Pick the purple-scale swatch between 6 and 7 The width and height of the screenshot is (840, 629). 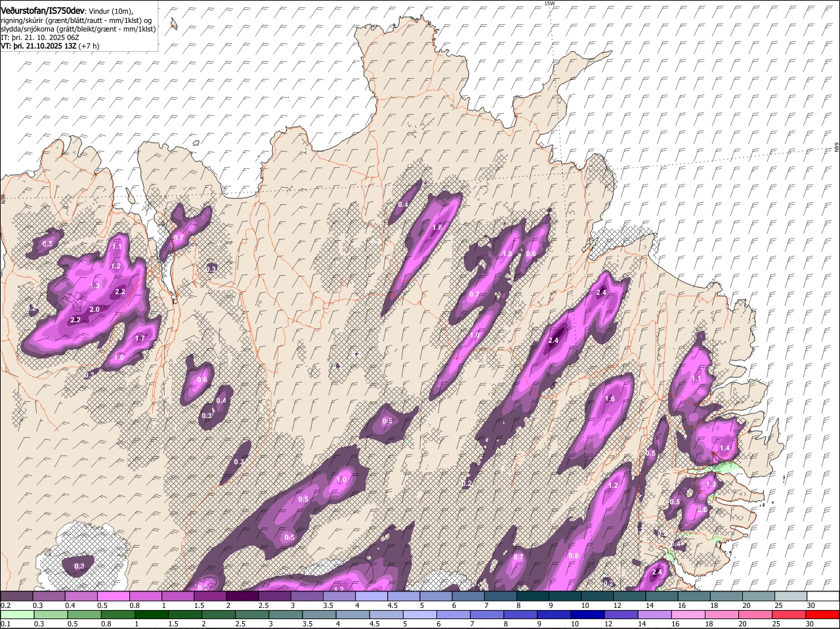pyautogui.click(x=469, y=596)
